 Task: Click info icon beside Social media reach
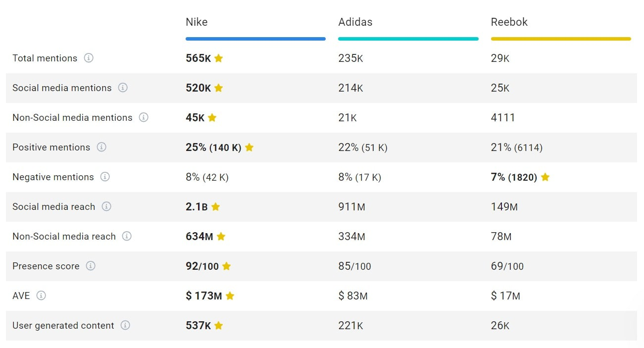(106, 206)
